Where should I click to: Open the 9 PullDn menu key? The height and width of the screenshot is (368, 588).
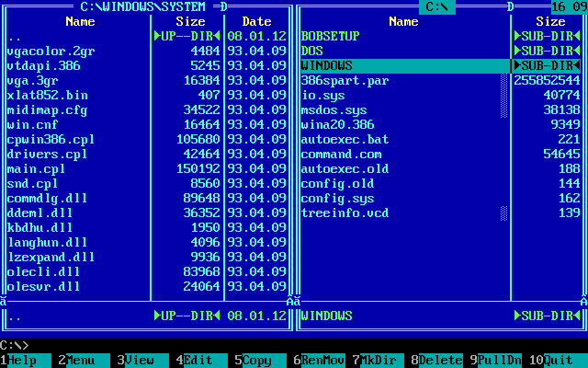coord(496,360)
